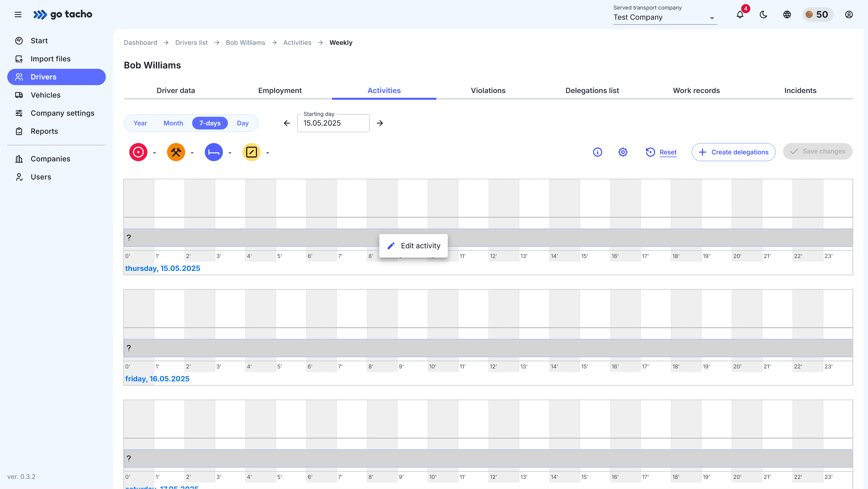Screen dimensions: 868x489
Task: Switch to the Violations tab
Action: tap(488, 90)
